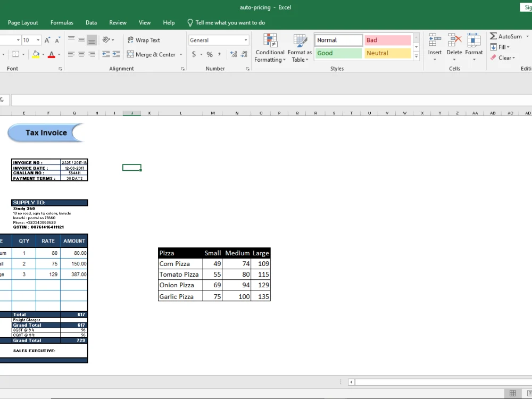The image size is (532, 399).
Task: Increase decimal places
Action: coord(234,54)
